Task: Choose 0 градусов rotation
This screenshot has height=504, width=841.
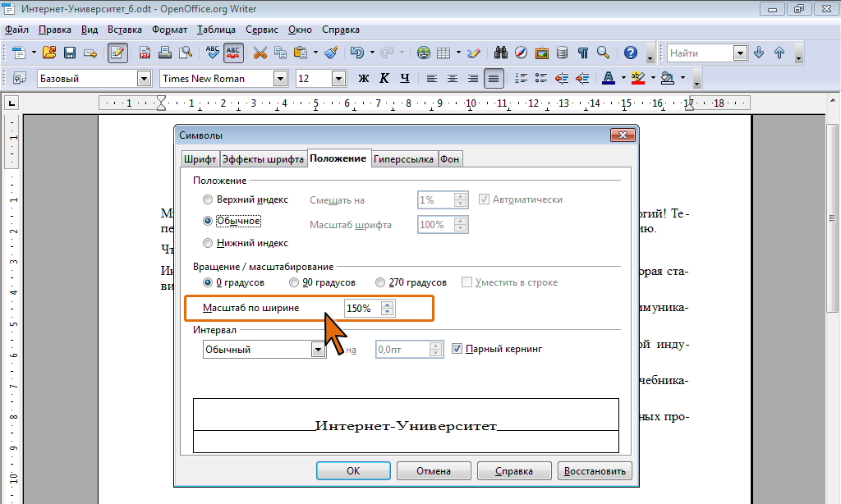Action: [208, 282]
